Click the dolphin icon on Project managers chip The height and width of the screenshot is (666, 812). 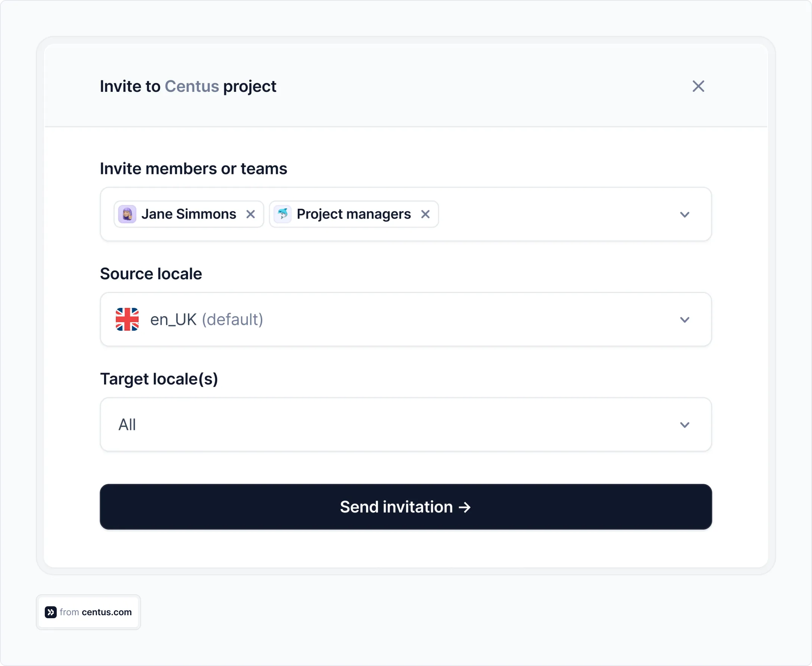[283, 214]
